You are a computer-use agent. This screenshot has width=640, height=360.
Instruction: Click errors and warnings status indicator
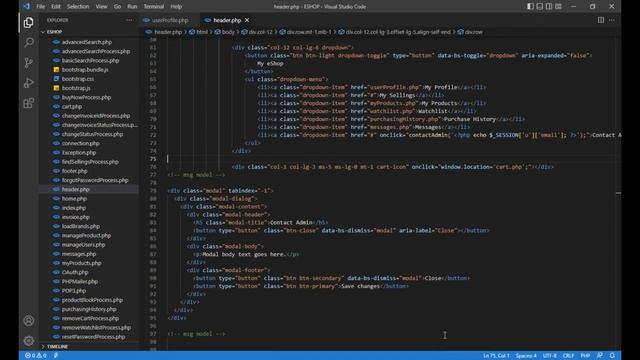pyautogui.click(x=36, y=356)
